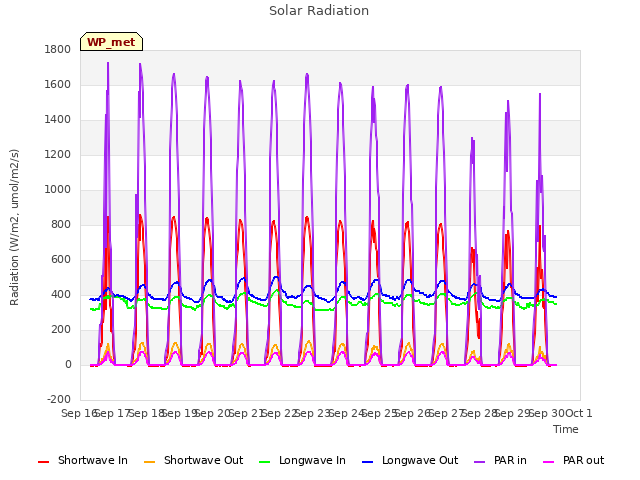
Task: Click the 1800 y-axis tick label
Action: (x=58, y=49)
